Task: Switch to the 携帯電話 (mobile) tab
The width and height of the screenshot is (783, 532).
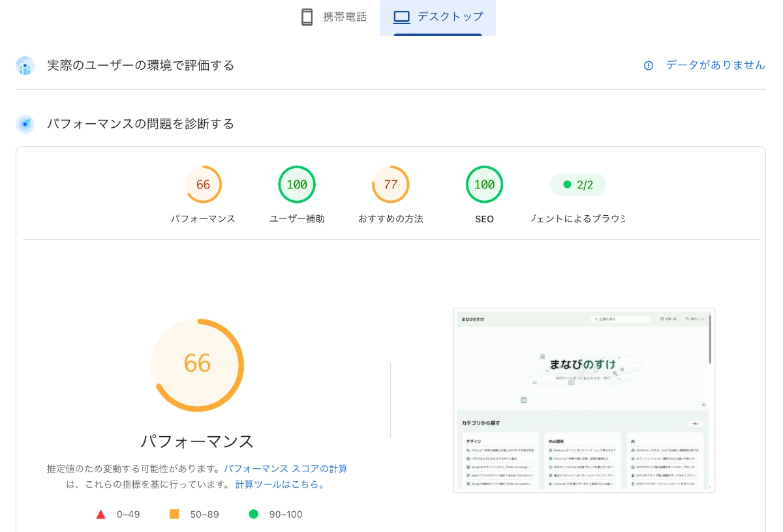Action: tap(334, 18)
